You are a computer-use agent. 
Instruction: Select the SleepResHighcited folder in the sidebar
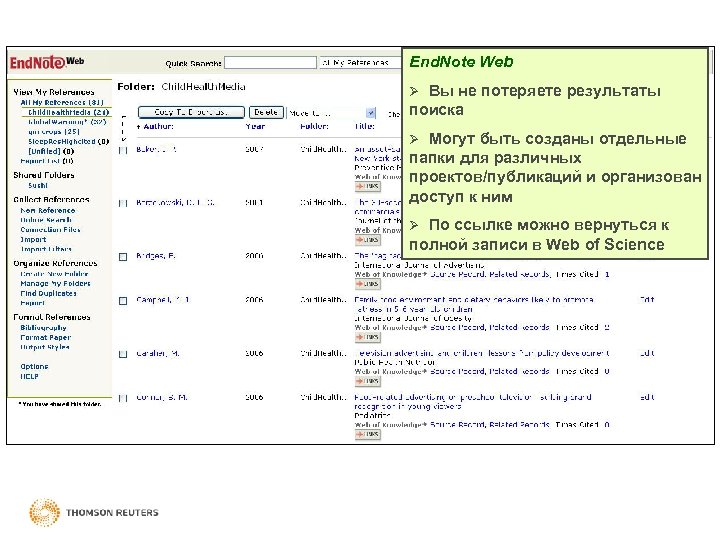coord(68,141)
